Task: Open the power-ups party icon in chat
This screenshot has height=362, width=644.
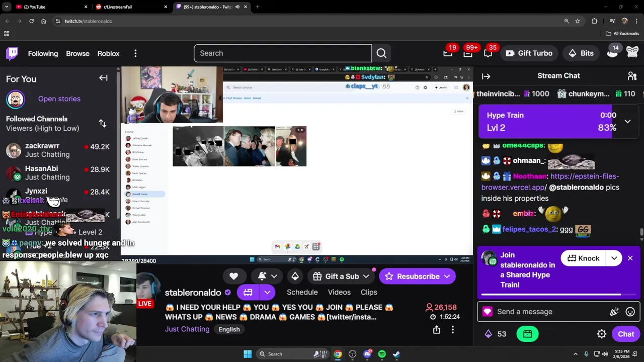Action: coord(614,312)
